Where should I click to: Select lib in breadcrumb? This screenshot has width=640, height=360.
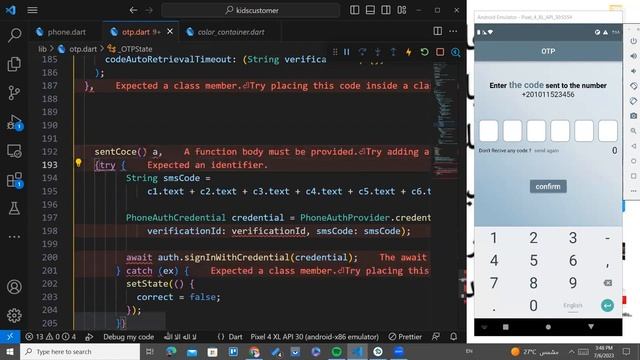(42, 49)
